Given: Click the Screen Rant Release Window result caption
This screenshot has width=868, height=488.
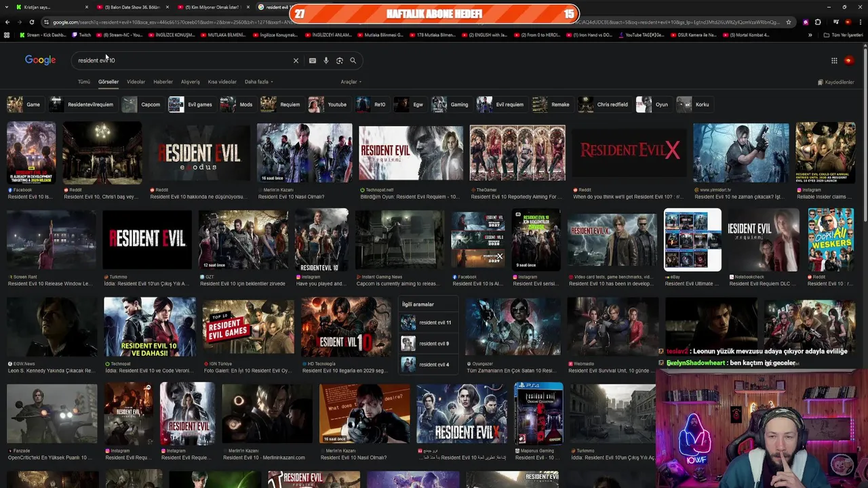Looking at the screenshot, I should coord(51,284).
